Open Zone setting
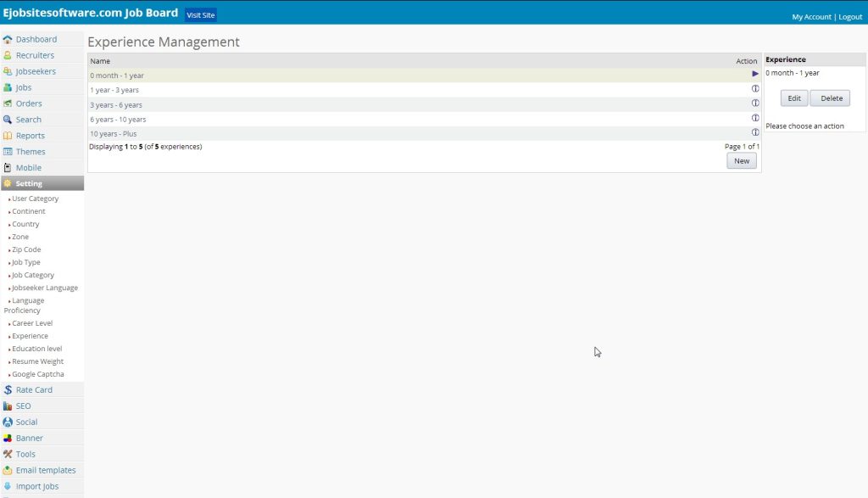The image size is (868, 498). click(x=20, y=237)
